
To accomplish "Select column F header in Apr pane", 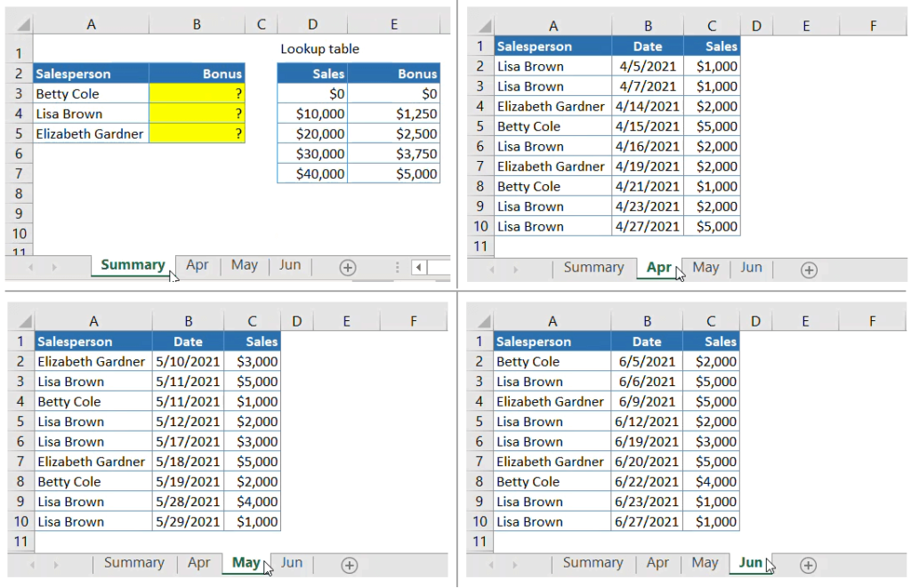I will 874,26.
